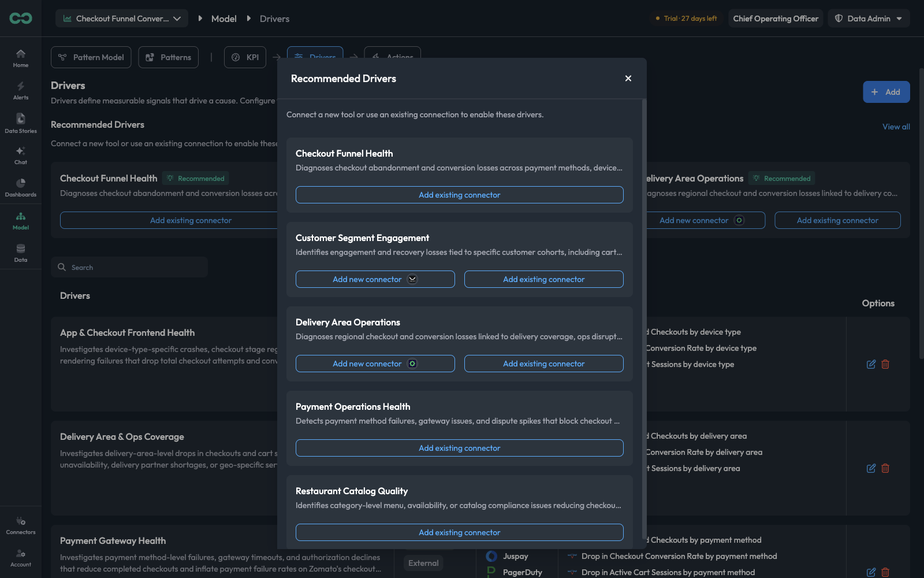924x578 pixels.
Task: Click the Options column header
Action: click(878, 303)
